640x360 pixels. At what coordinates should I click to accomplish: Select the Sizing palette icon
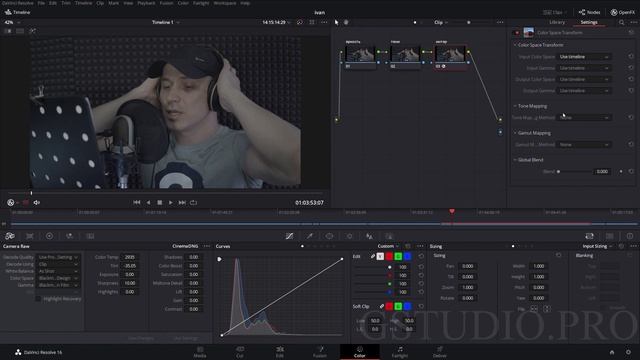click(x=589, y=236)
